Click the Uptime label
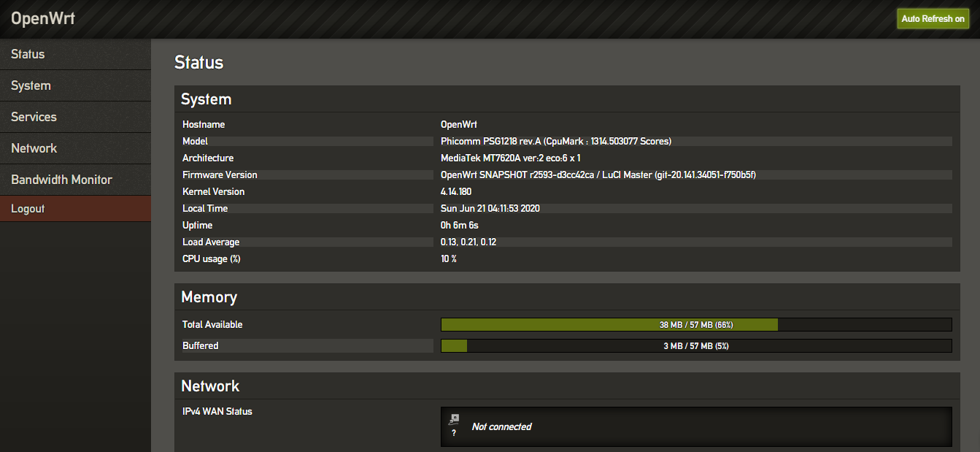The width and height of the screenshot is (980, 452). (x=197, y=225)
